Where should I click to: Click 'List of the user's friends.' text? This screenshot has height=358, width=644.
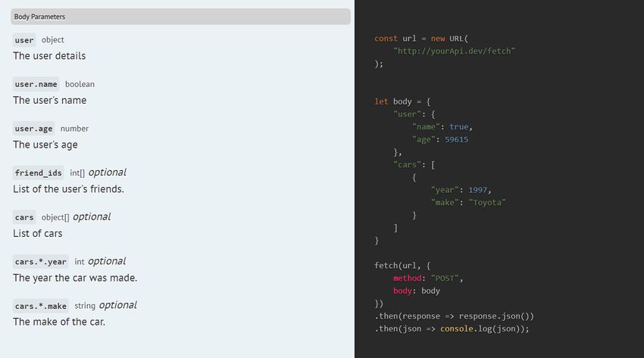pyautogui.click(x=69, y=189)
